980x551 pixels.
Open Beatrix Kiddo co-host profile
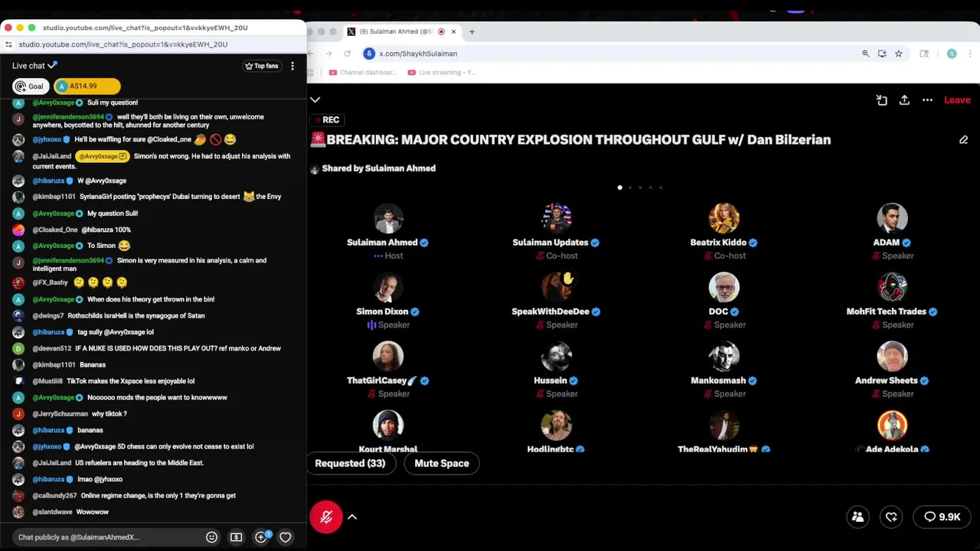(x=724, y=218)
